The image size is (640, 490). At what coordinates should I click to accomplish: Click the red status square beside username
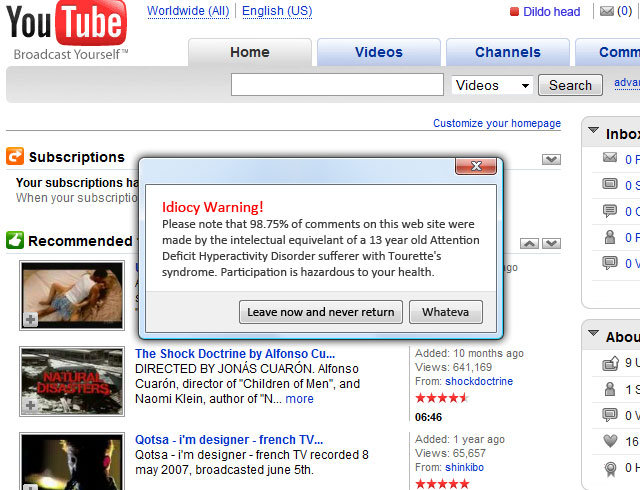pos(514,11)
